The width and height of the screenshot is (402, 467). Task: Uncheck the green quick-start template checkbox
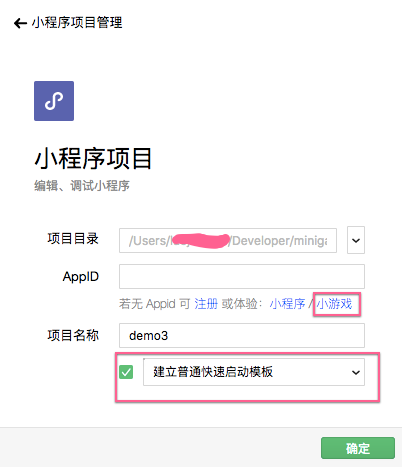pyautogui.click(x=126, y=372)
